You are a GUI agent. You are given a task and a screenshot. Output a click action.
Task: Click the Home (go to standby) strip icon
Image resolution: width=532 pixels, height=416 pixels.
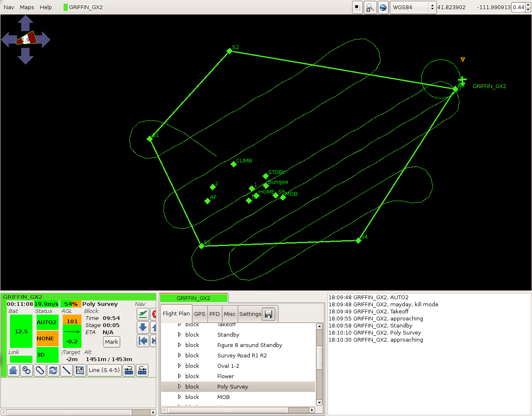point(13,370)
